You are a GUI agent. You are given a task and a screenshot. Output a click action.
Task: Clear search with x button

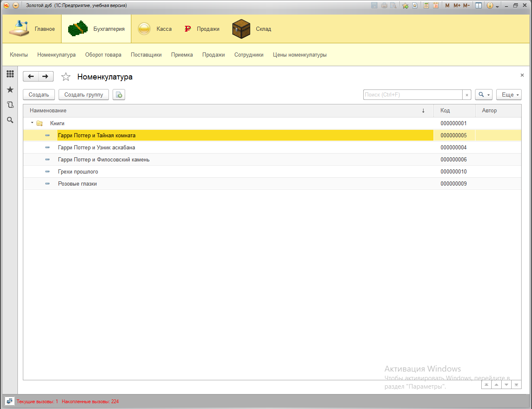(467, 95)
